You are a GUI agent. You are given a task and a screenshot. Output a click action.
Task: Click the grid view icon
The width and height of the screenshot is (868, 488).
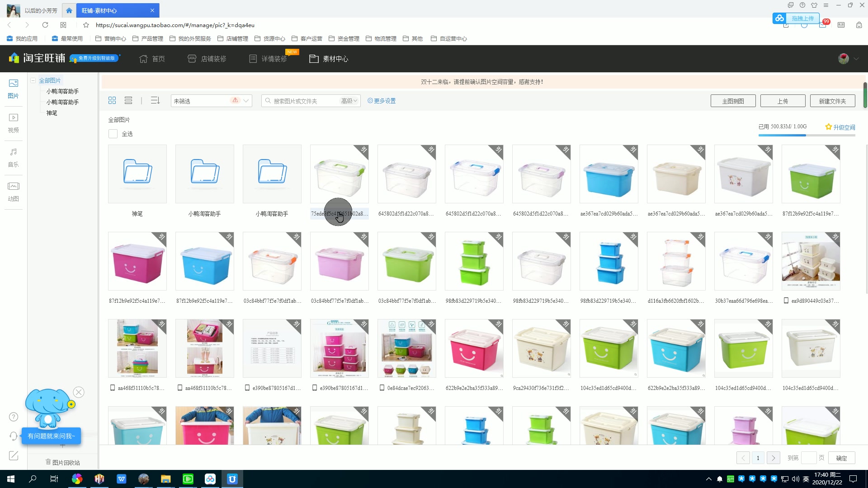click(x=112, y=101)
